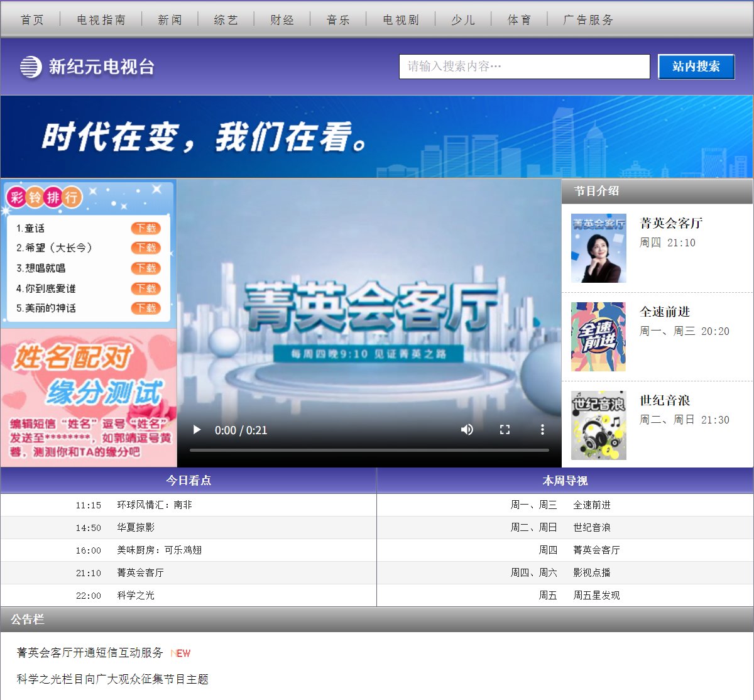Image resolution: width=754 pixels, height=700 pixels.
Task: Click 环球风情汇：南非 in today's schedule
Action: [x=155, y=505]
